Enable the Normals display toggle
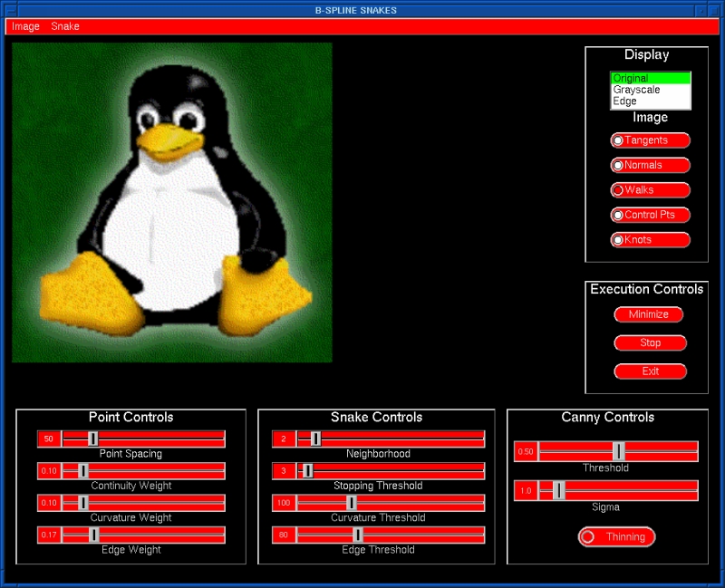Viewport: 725px width, 588px height. [650, 166]
